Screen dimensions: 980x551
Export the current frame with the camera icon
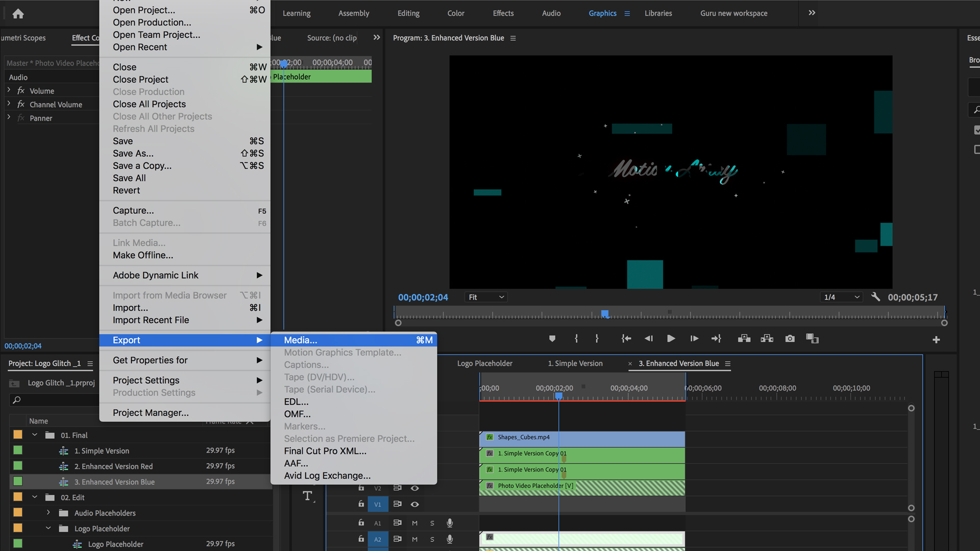click(x=790, y=338)
